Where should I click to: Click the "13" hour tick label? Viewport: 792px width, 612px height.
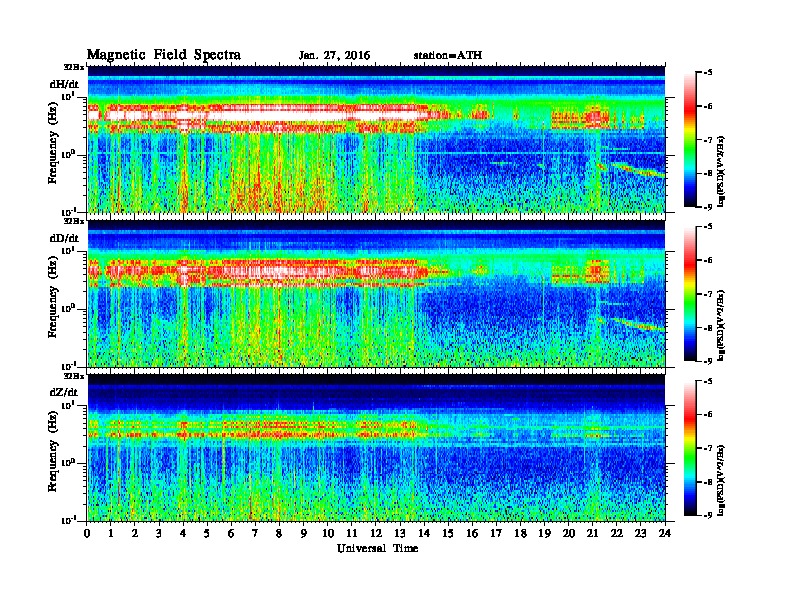coord(400,533)
